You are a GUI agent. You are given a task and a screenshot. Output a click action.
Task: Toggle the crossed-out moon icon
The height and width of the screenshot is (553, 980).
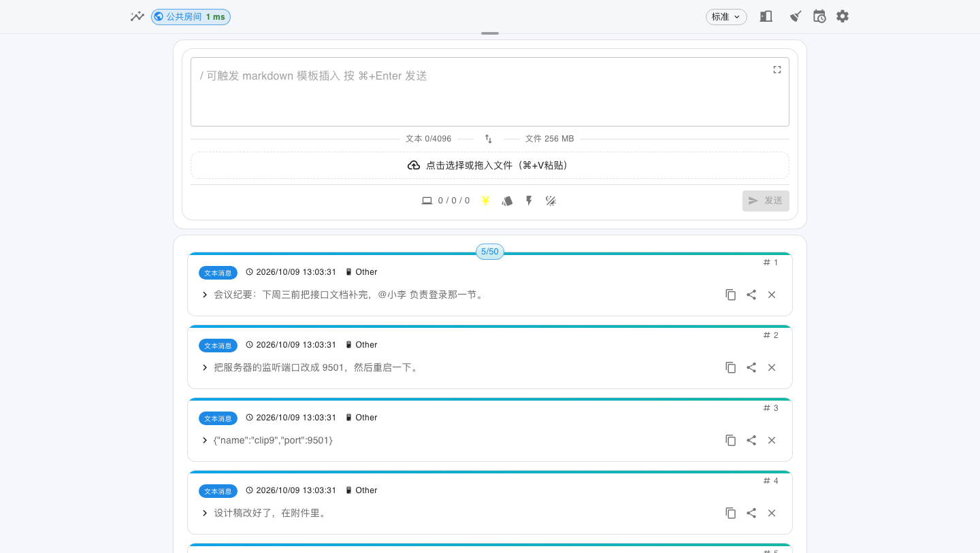pyautogui.click(x=551, y=201)
